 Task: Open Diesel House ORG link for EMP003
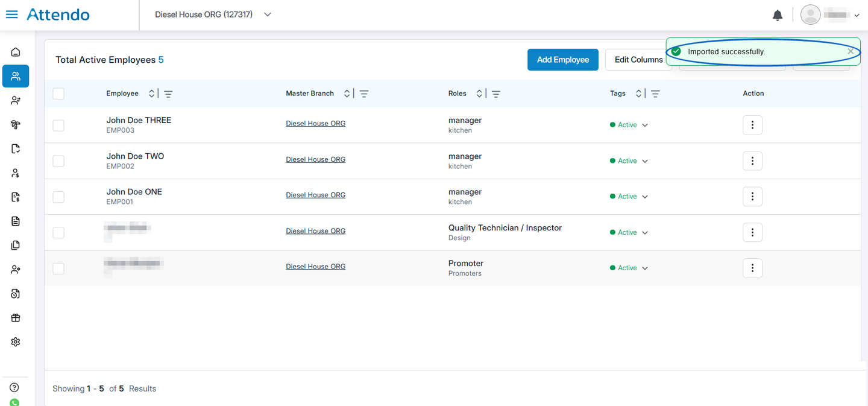pos(315,124)
